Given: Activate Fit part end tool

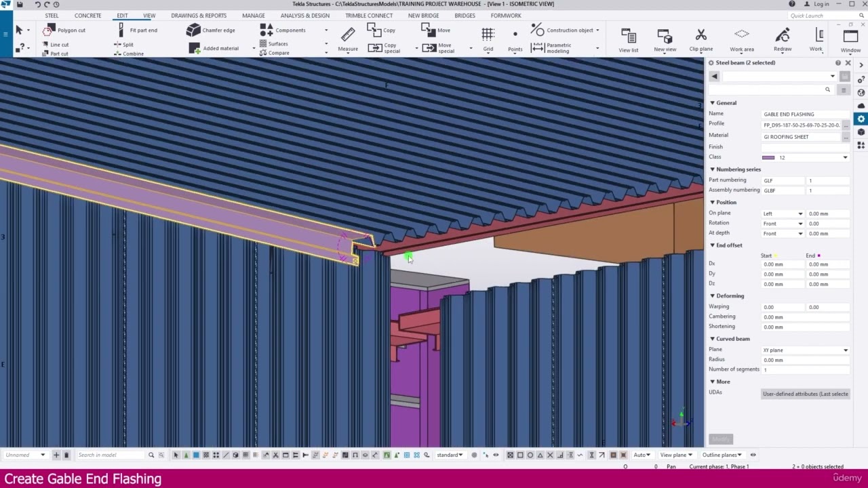Looking at the screenshot, I should pyautogui.click(x=138, y=30).
